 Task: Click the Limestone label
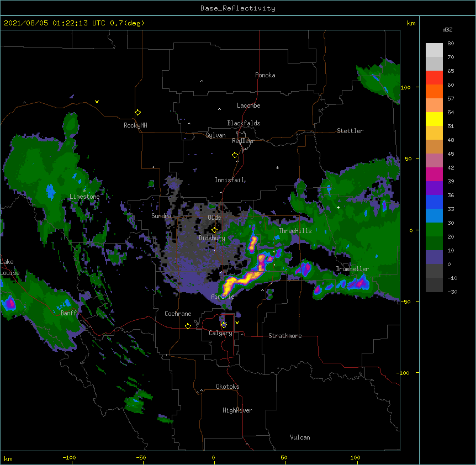(84, 197)
